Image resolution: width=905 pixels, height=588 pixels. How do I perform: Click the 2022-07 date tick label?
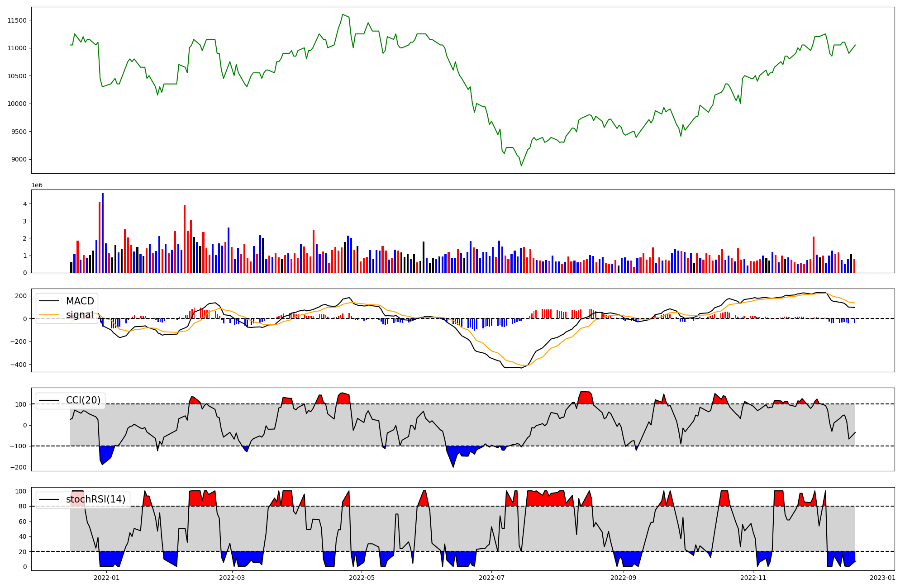[491, 578]
